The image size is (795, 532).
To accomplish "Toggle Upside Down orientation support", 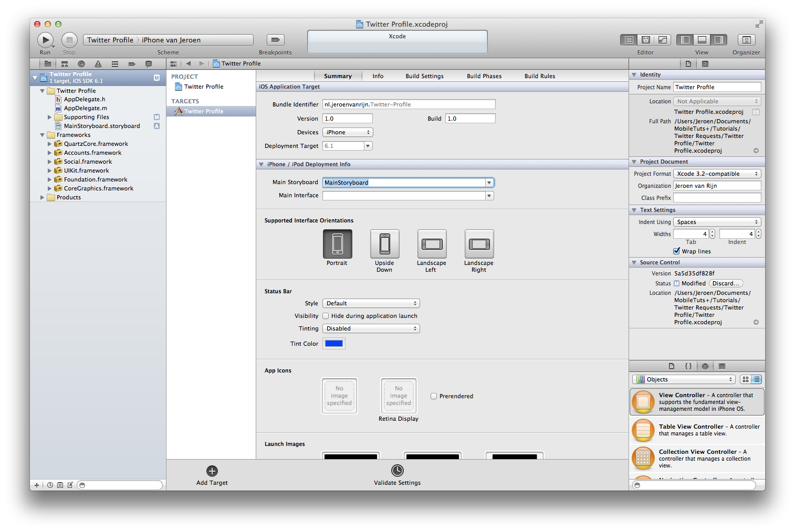I will (x=384, y=244).
